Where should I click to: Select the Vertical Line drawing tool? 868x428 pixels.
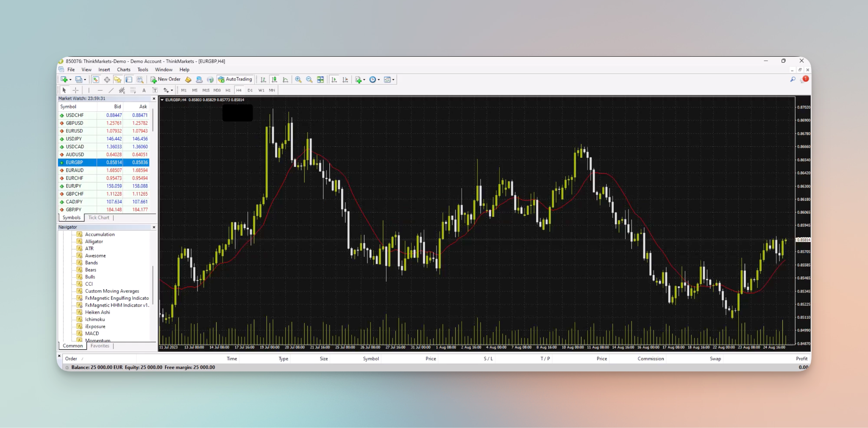tap(89, 90)
